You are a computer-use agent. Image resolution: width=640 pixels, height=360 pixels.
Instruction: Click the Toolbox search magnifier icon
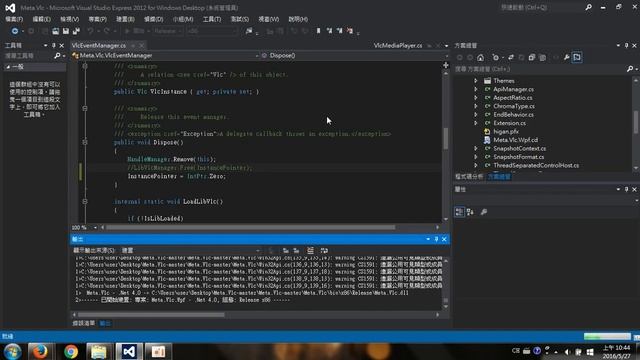click(57, 56)
